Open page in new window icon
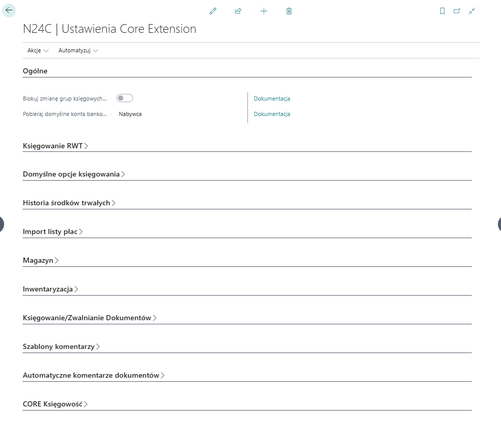501x448 pixels. click(x=457, y=11)
